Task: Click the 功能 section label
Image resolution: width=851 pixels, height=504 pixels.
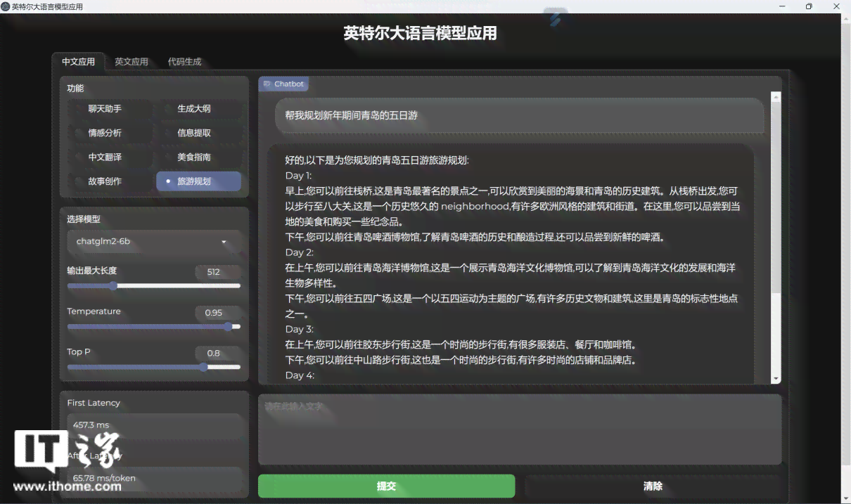Action: [75, 89]
